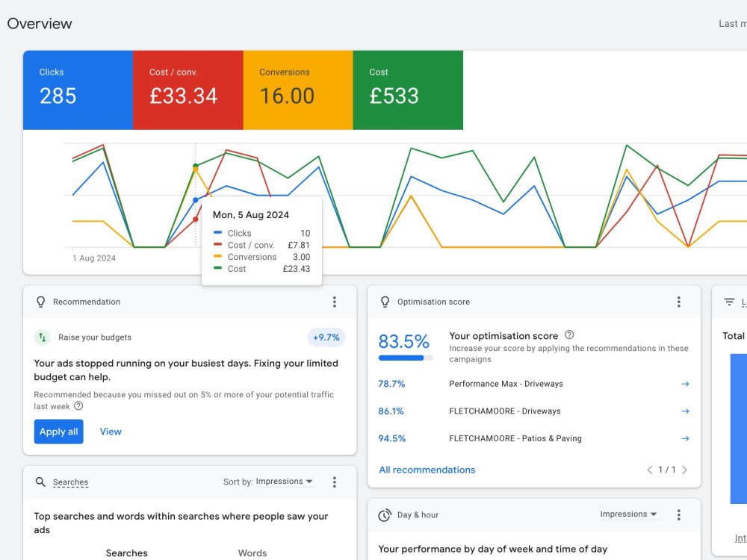Click the Overview page heading
The height and width of the screenshot is (560, 747).
click(40, 23)
